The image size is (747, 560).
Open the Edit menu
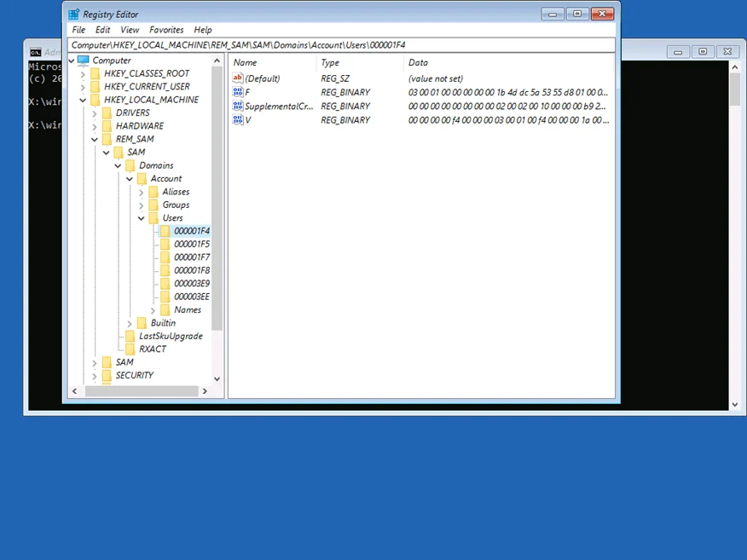point(102,30)
